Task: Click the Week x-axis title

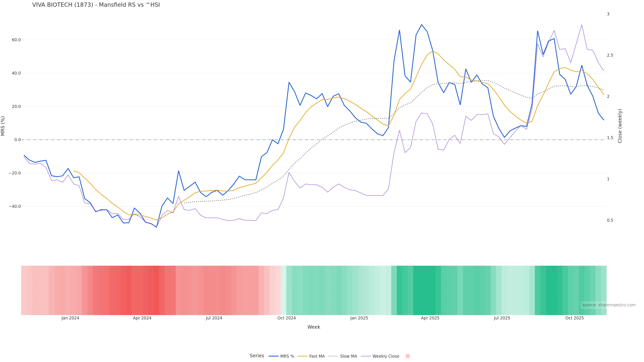Action: (x=314, y=327)
